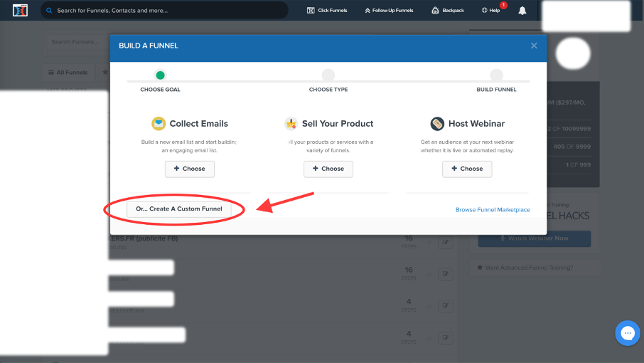This screenshot has width=644, height=363.
Task: Click the Collect Emails envelope icon
Action: 159,123
